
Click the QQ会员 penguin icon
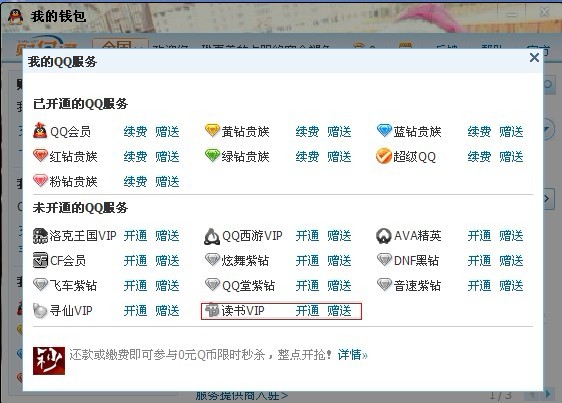(40, 131)
